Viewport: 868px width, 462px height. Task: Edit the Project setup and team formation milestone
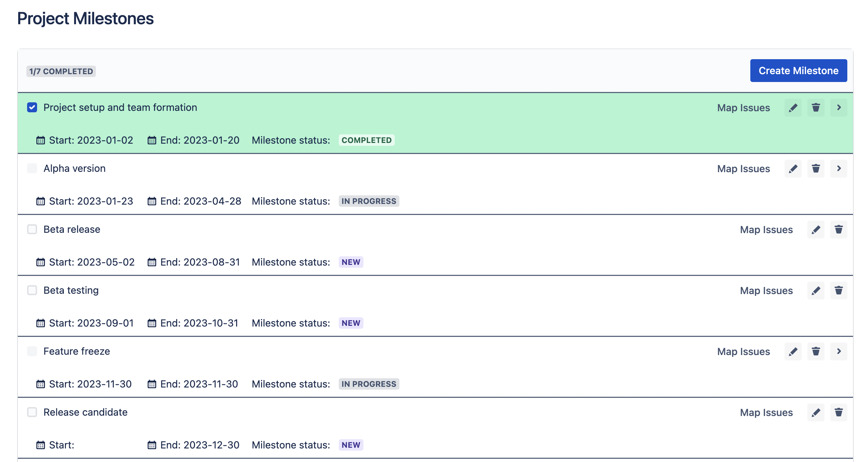(793, 108)
